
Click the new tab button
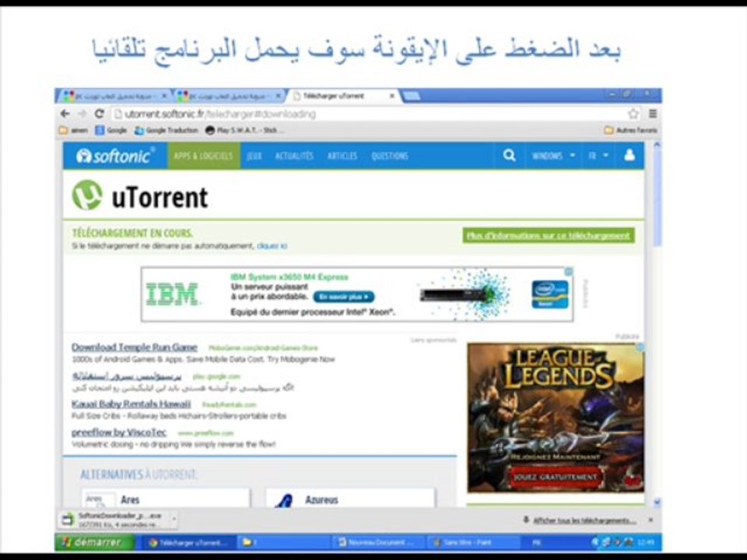click(411, 96)
